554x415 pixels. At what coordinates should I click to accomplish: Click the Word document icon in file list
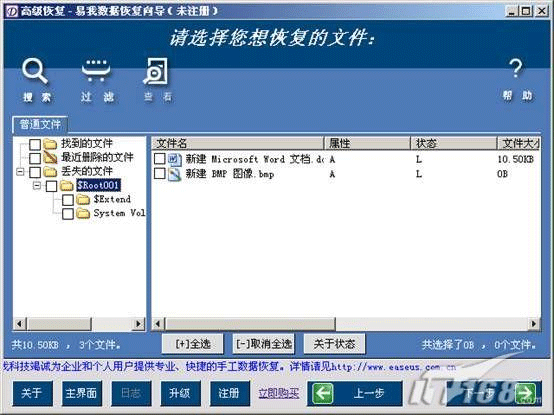tap(175, 159)
